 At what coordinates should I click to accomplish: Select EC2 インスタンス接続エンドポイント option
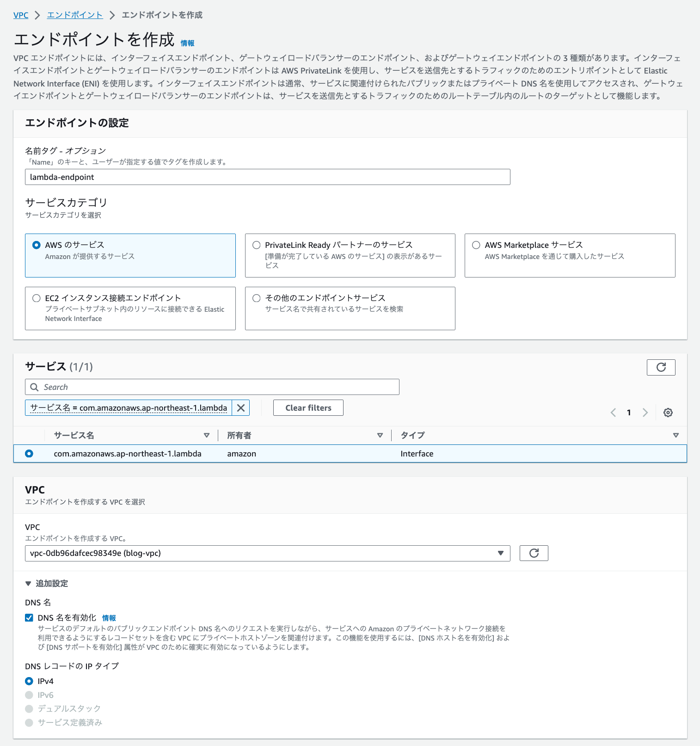37,298
